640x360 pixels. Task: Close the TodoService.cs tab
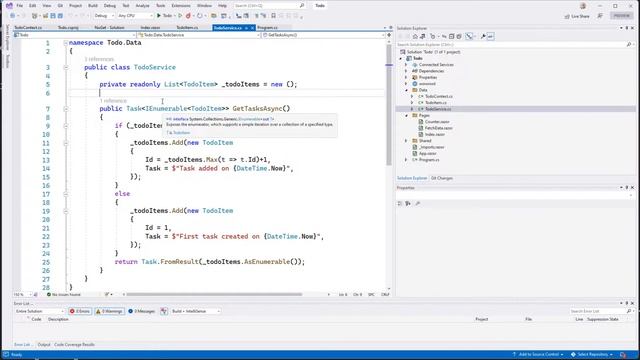point(252,28)
